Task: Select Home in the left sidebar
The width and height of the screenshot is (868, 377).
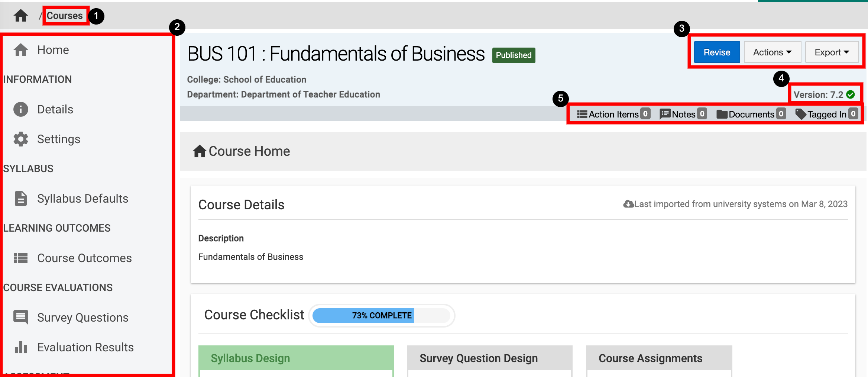Action: click(53, 50)
